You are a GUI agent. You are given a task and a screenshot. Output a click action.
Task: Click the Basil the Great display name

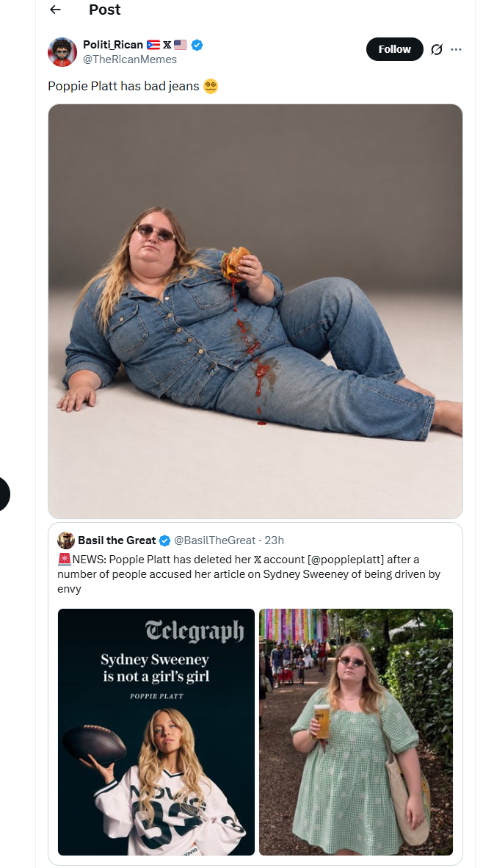tap(117, 540)
